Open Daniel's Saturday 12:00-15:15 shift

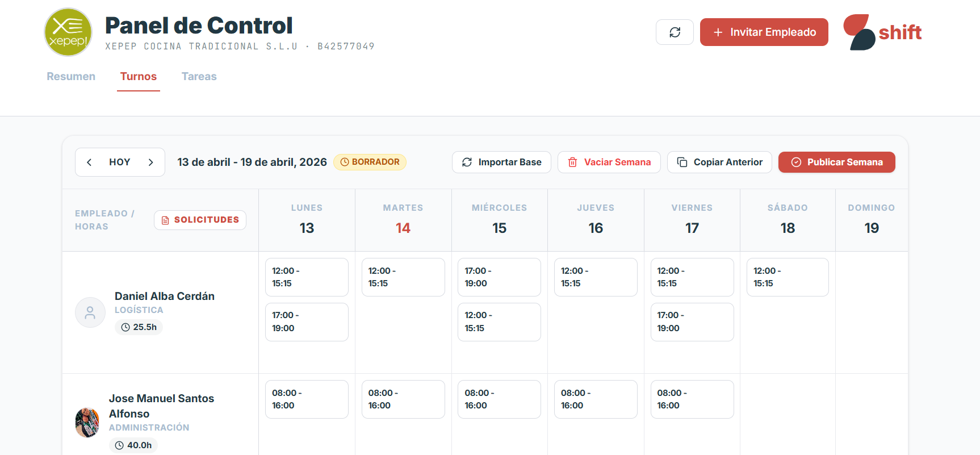(788, 277)
